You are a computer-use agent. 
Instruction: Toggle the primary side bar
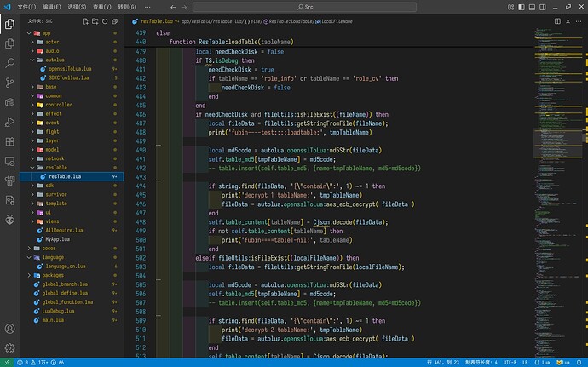pos(522,7)
